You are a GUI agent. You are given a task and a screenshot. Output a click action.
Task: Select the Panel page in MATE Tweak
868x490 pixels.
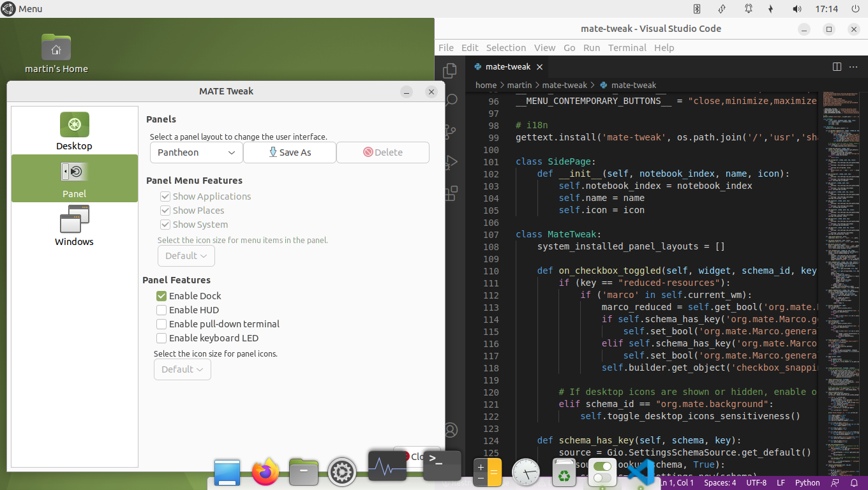[x=75, y=179]
